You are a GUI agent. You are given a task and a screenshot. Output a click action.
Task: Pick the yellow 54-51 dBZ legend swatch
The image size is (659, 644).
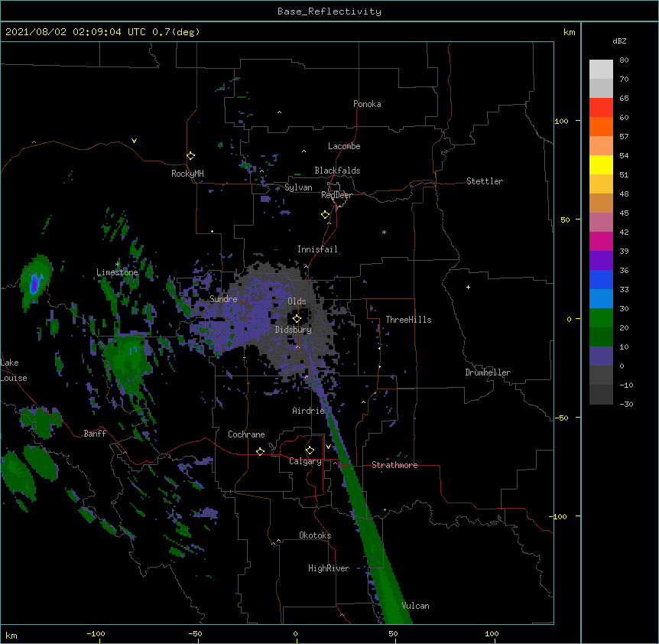(x=601, y=164)
